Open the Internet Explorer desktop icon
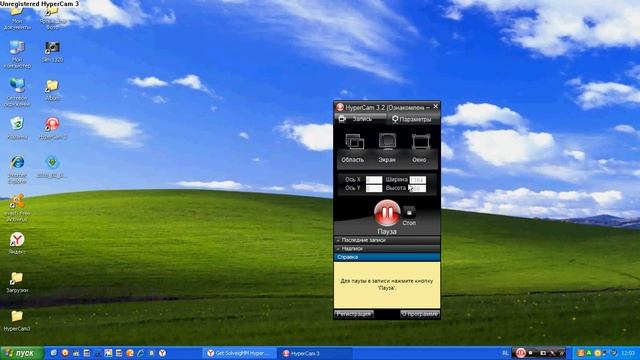 point(17,169)
